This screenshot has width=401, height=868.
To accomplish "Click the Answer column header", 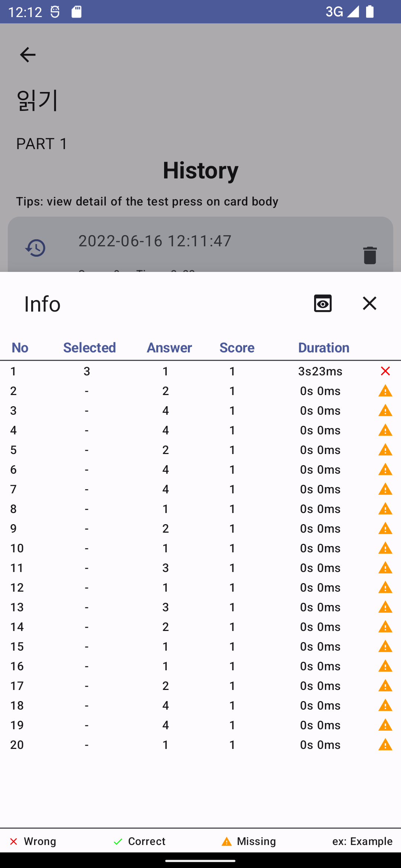I will 169,348.
